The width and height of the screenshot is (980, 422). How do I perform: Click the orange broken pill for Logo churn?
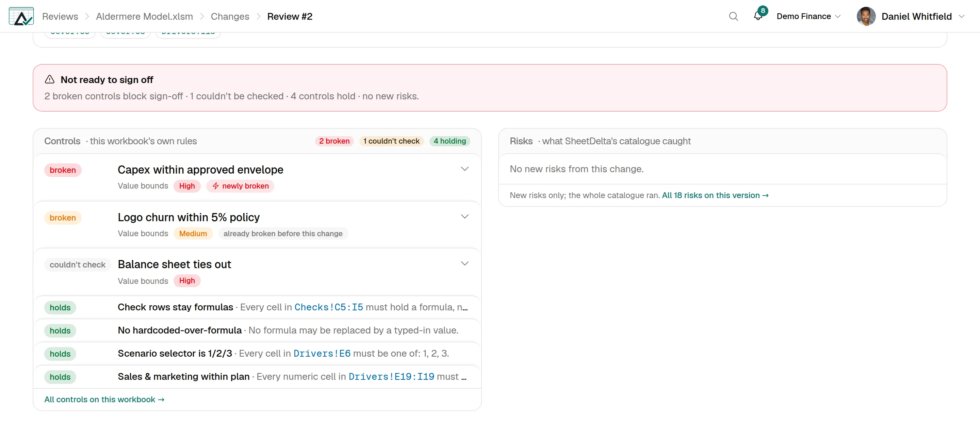[x=63, y=218]
